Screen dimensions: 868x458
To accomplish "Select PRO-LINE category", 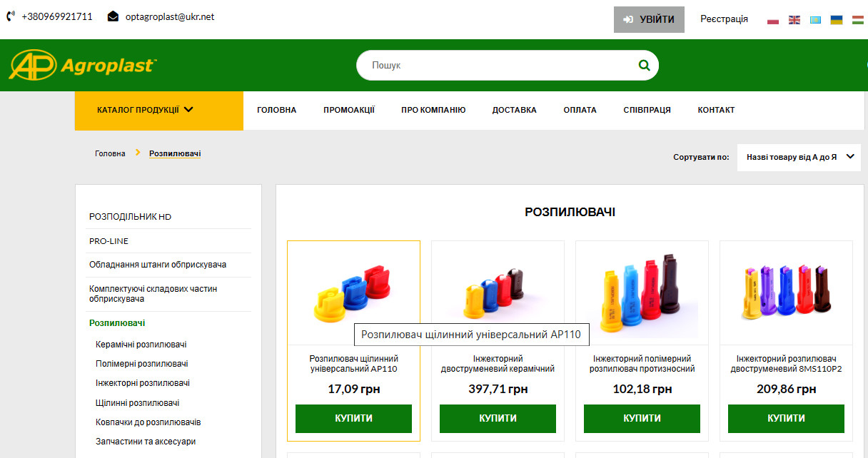I will pos(109,241).
